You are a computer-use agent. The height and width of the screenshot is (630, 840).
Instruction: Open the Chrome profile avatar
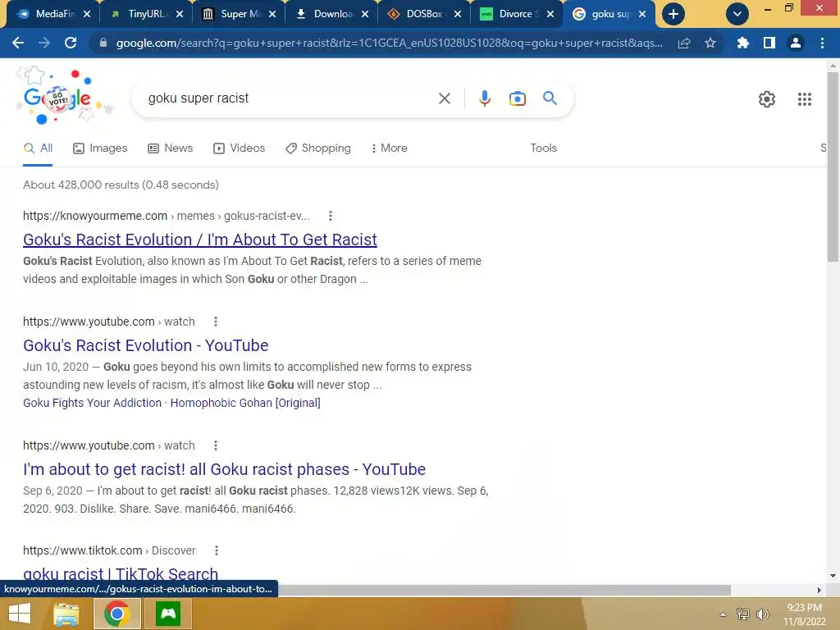coord(796,43)
